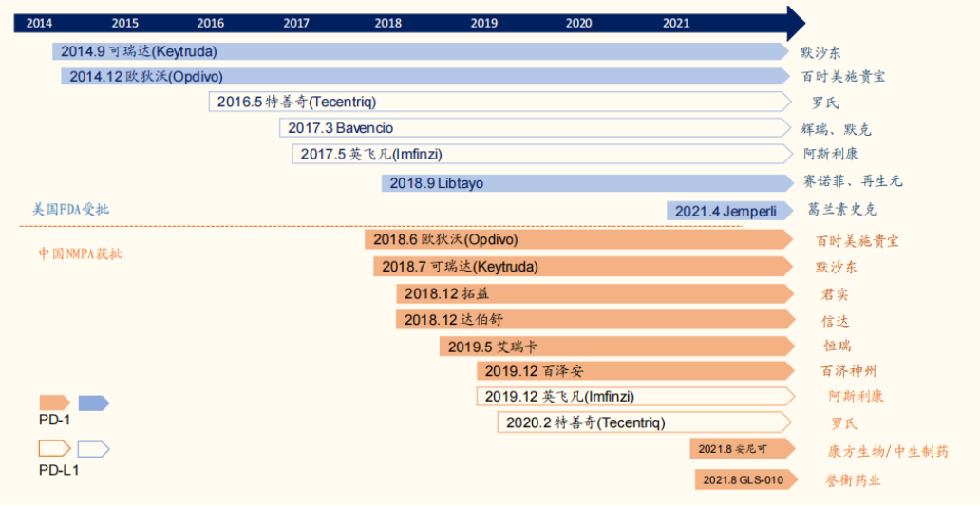980x506 pixels.
Task: Select the 辉瑞、默克 company label
Action: click(x=836, y=129)
